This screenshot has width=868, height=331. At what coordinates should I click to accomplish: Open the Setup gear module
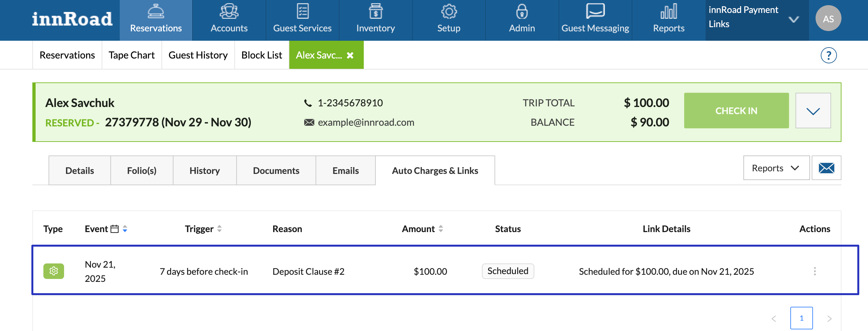coord(449,20)
